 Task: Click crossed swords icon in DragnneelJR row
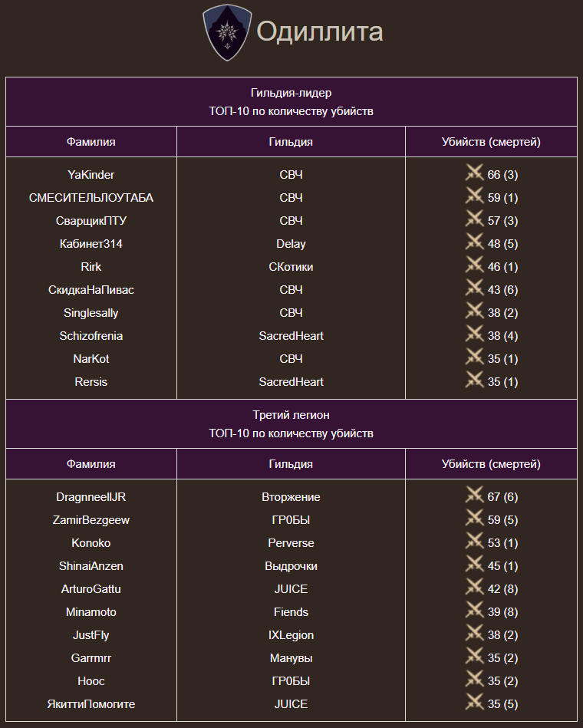(474, 496)
